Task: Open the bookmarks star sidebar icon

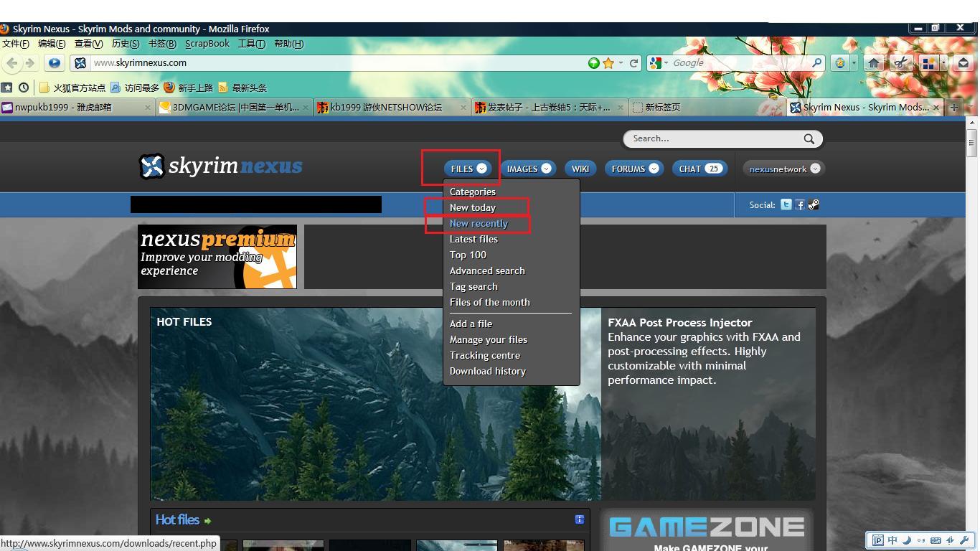Action: tap(6, 88)
